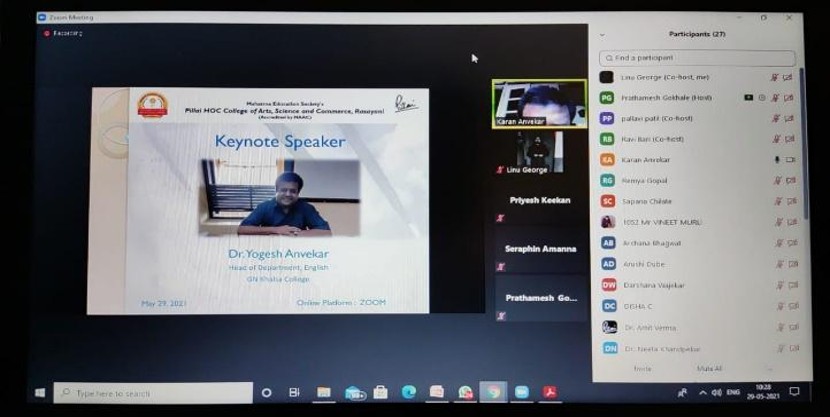Click the Mute All button
Image resolution: width=830 pixels, height=417 pixels.
709,369
